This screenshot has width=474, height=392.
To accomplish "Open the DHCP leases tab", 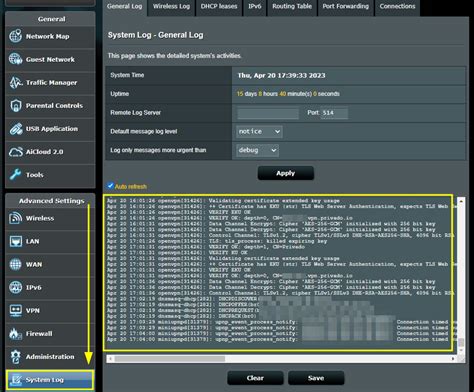I will [x=219, y=7].
